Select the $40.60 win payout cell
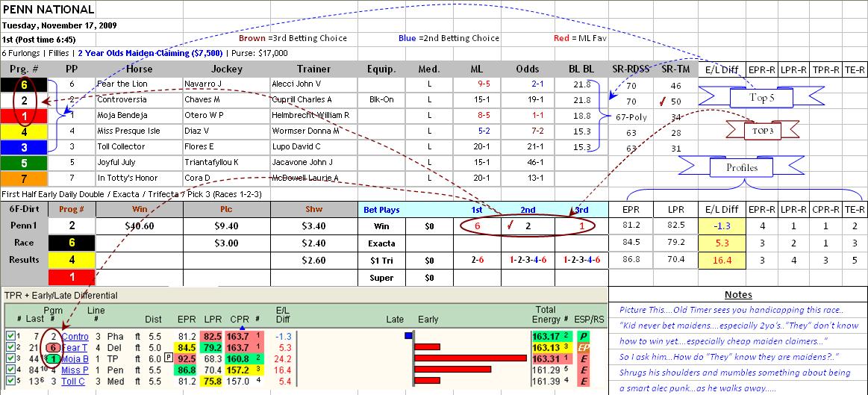The height and width of the screenshot is (395, 868). (139, 226)
